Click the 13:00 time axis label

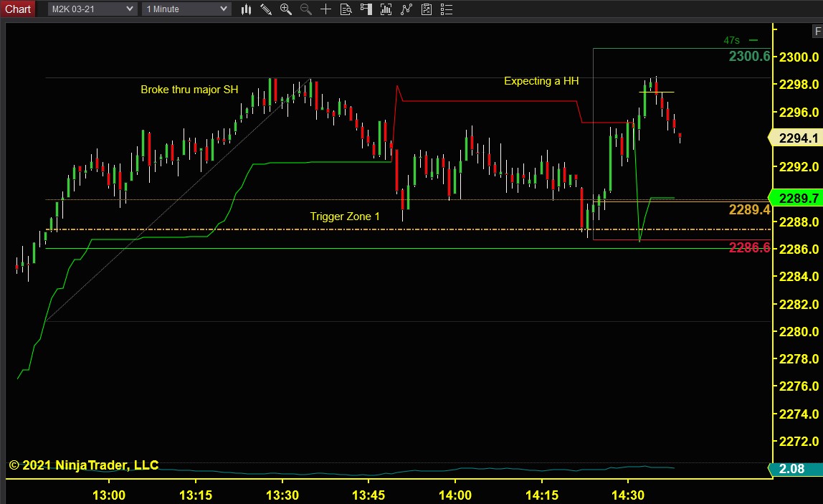[x=109, y=495]
